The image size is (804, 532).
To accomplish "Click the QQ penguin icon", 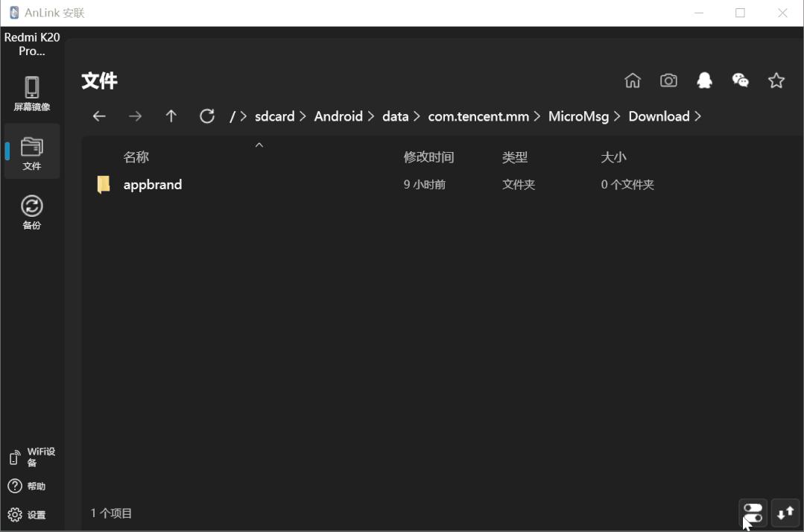I will [x=704, y=80].
